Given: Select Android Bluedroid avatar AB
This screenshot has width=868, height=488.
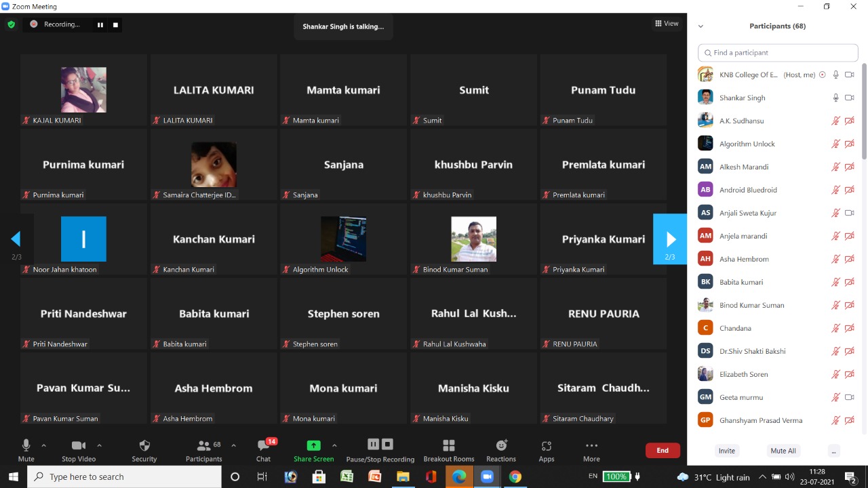Looking at the screenshot, I should pyautogui.click(x=705, y=190).
